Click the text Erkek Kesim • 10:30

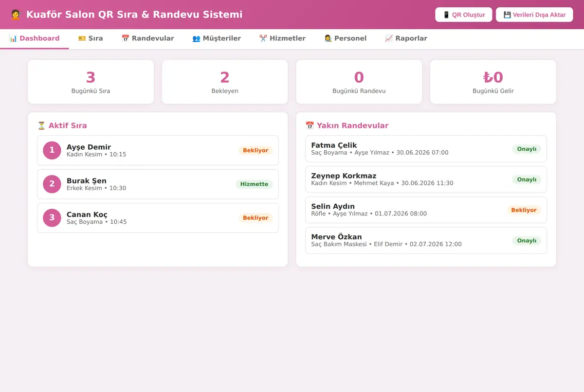96,188
